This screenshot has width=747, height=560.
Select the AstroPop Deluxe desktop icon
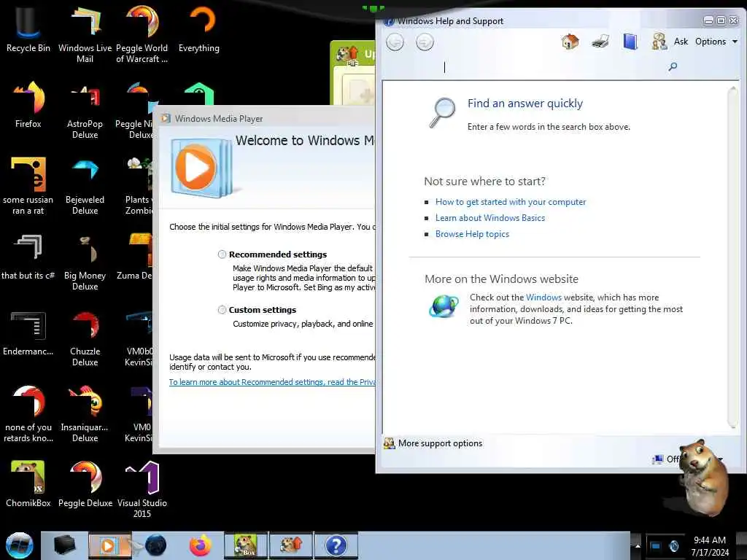point(85,111)
